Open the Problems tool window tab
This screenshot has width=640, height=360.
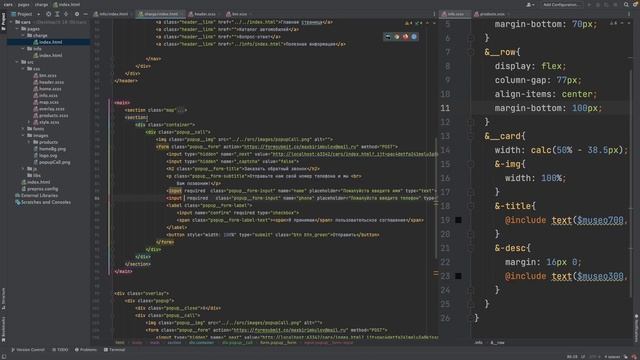pyautogui.click(x=86, y=350)
